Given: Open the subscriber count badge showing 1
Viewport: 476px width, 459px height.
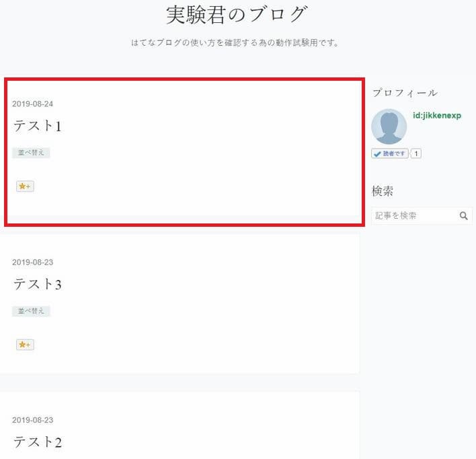Looking at the screenshot, I should pos(416,153).
